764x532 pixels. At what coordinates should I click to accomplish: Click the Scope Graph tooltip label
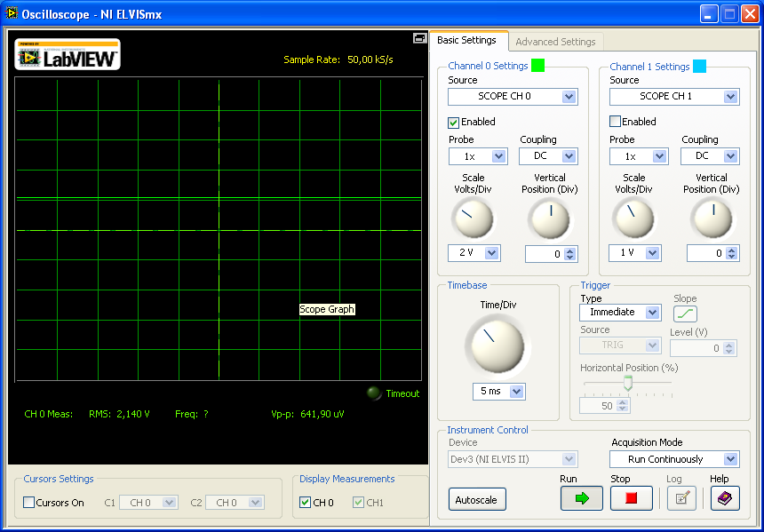coord(326,309)
